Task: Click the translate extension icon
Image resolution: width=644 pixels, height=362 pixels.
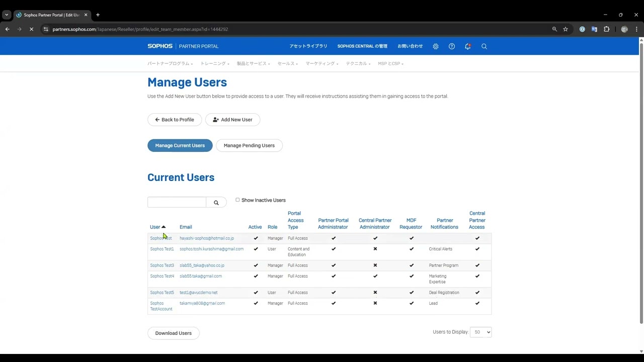Action: point(594,29)
